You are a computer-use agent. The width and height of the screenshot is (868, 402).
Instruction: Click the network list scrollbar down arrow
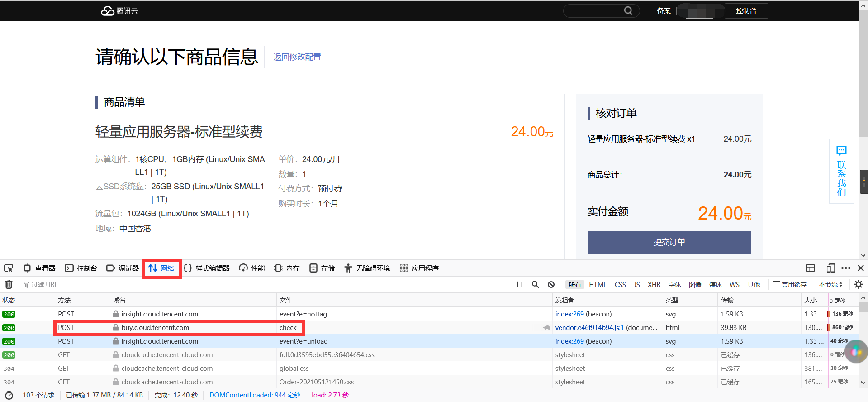pyautogui.click(x=863, y=383)
